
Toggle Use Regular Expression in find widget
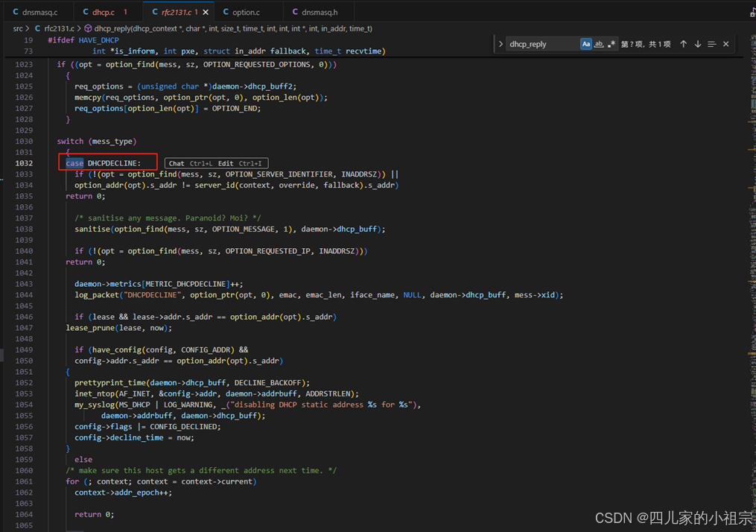point(612,44)
